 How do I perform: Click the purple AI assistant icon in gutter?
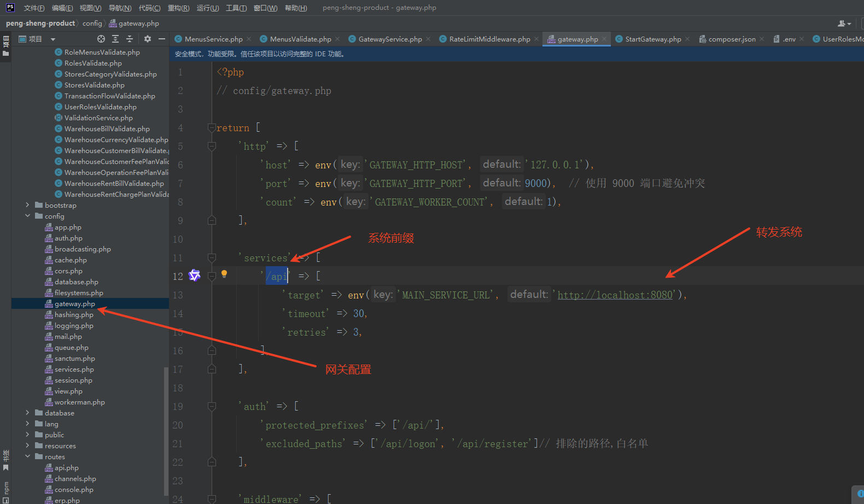(195, 275)
